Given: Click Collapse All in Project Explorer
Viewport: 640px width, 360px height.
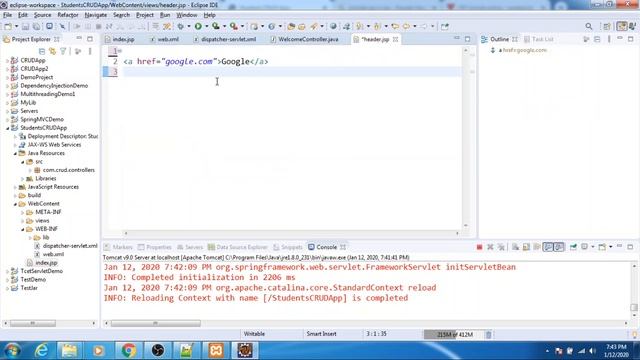Looking at the screenshot, I should 42,51.
